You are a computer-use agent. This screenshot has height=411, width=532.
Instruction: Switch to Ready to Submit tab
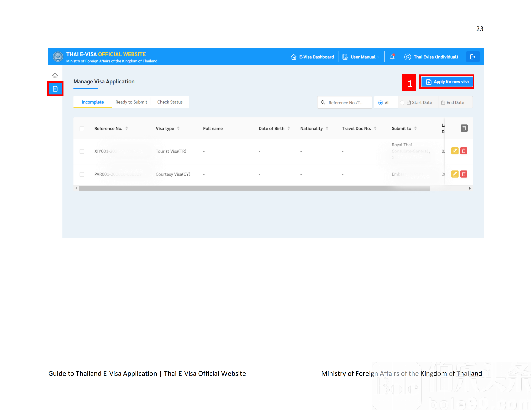(131, 102)
